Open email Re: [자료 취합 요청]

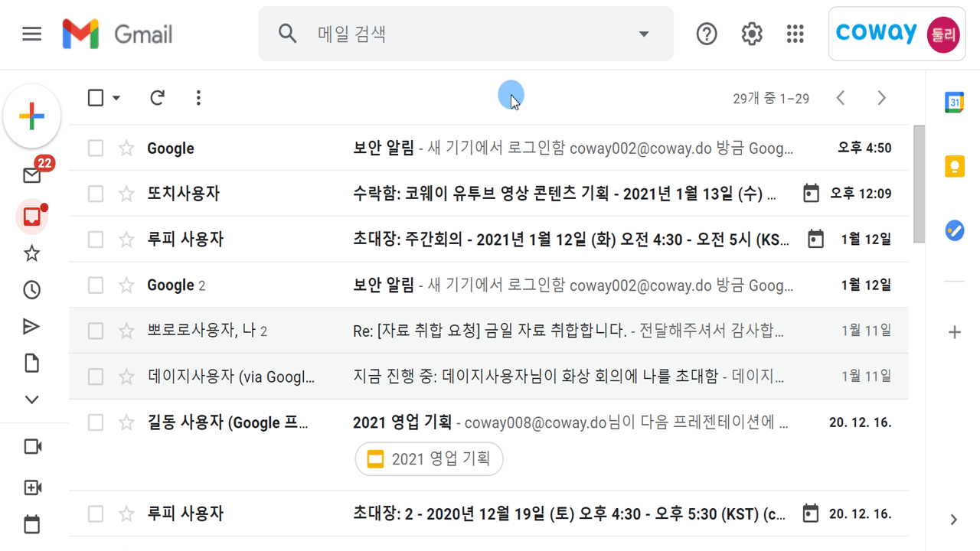click(488, 331)
